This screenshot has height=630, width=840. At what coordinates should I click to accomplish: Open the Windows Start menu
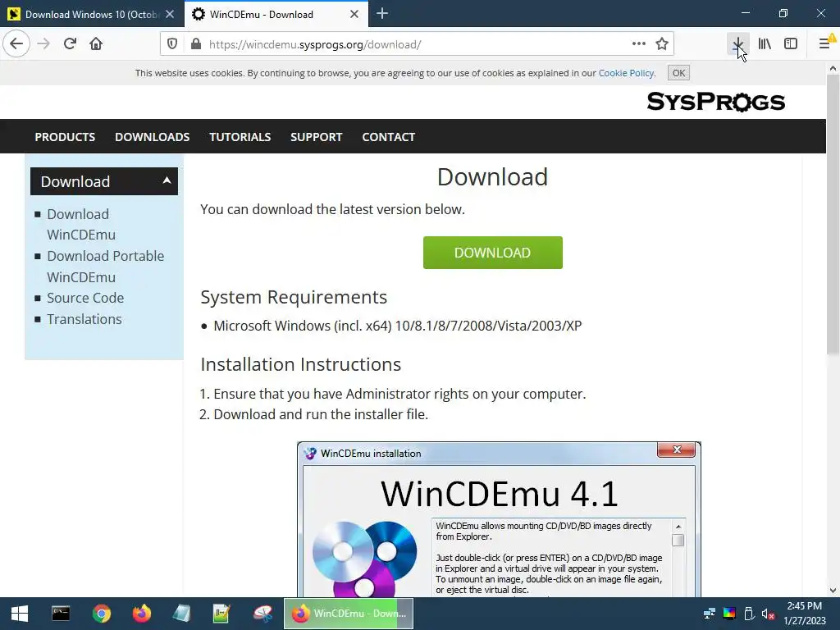click(x=20, y=614)
